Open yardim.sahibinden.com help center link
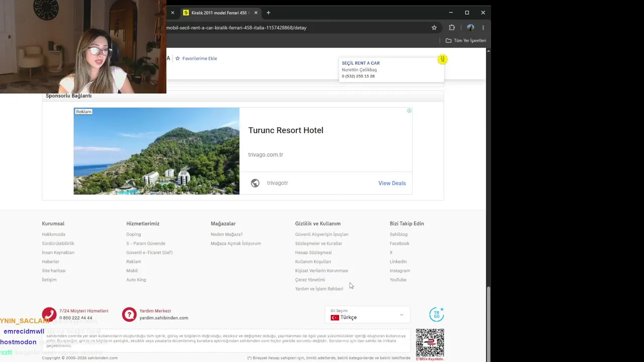Image resolution: width=644 pixels, height=362 pixels. click(164, 318)
